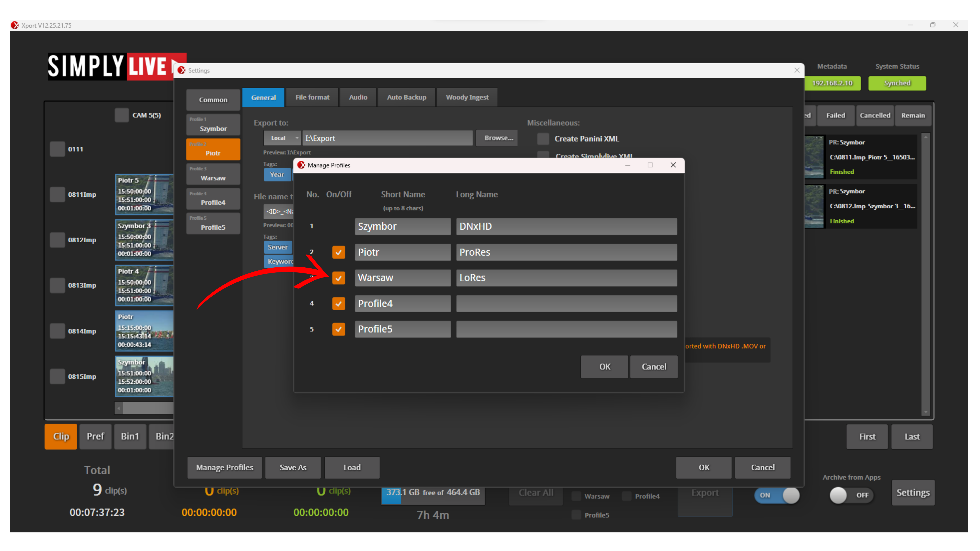Uncheck the Piotr profile On/Off checkbox
Screen dimensions: 980x551
pos(338,252)
